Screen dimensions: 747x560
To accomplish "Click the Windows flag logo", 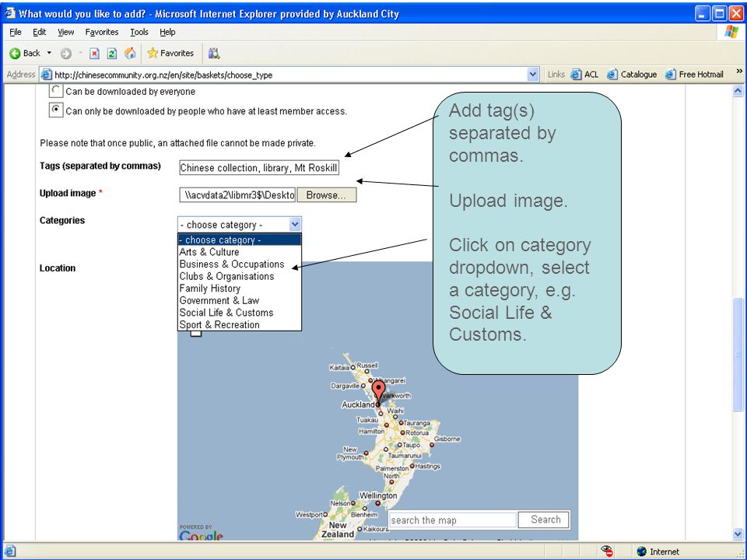I will point(731,33).
